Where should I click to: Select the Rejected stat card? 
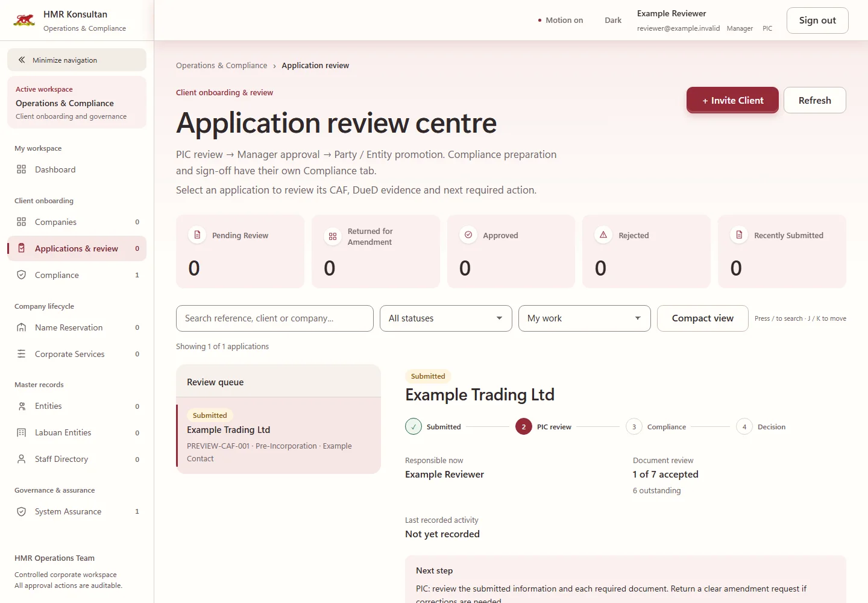647,251
